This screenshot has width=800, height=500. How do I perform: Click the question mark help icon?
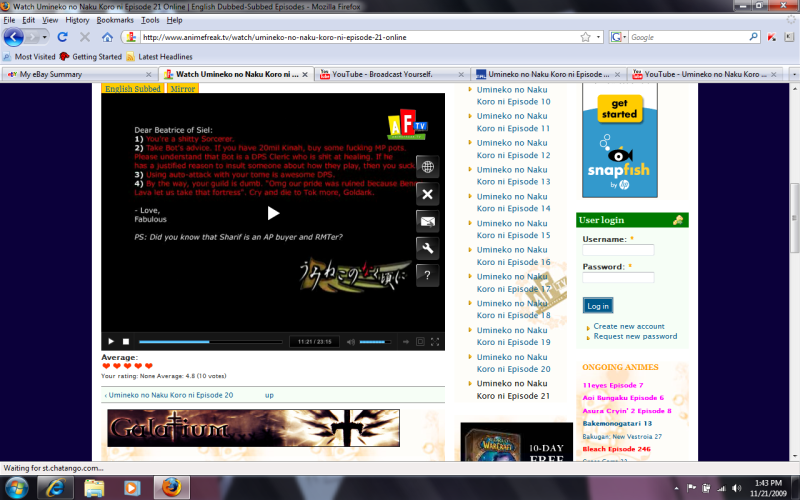coord(427,274)
